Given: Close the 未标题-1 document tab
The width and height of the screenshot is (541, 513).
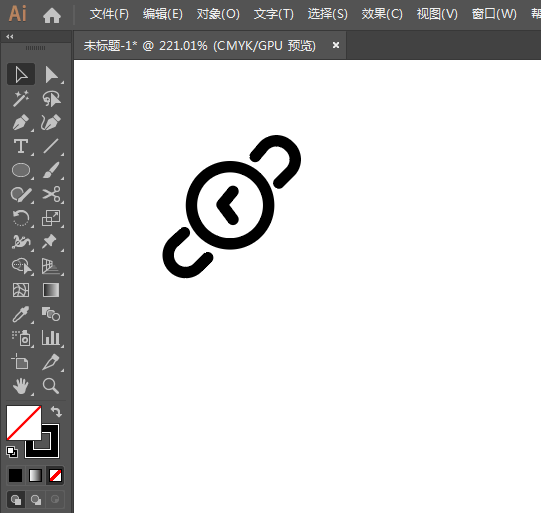Looking at the screenshot, I should point(336,45).
